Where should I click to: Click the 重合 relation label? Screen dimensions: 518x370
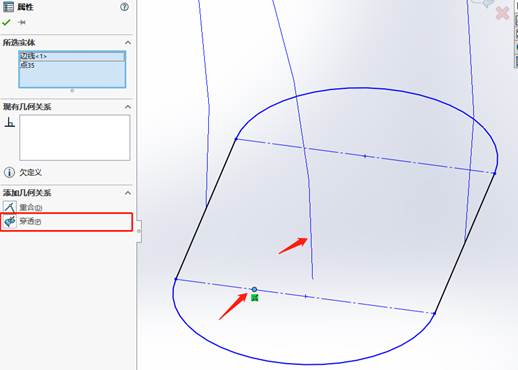click(31, 207)
